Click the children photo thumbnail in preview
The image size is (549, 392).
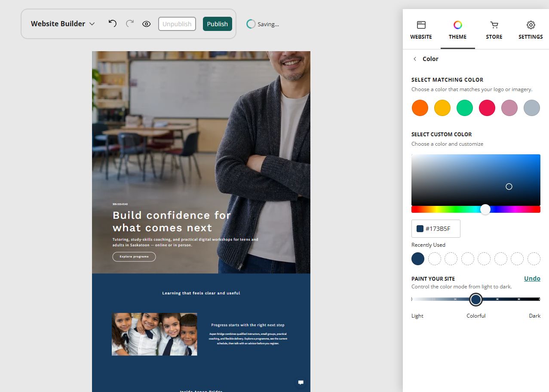(154, 334)
